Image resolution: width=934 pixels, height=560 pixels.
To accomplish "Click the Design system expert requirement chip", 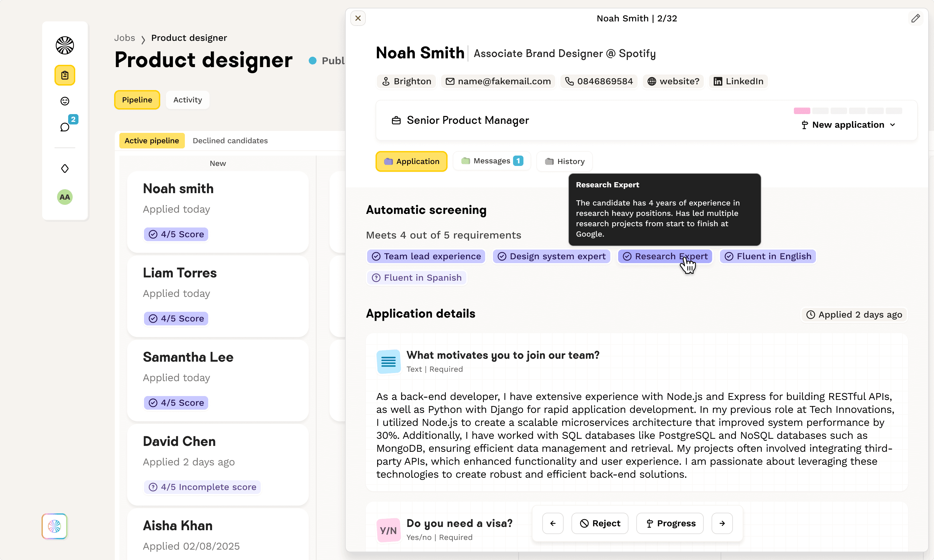I will [551, 256].
